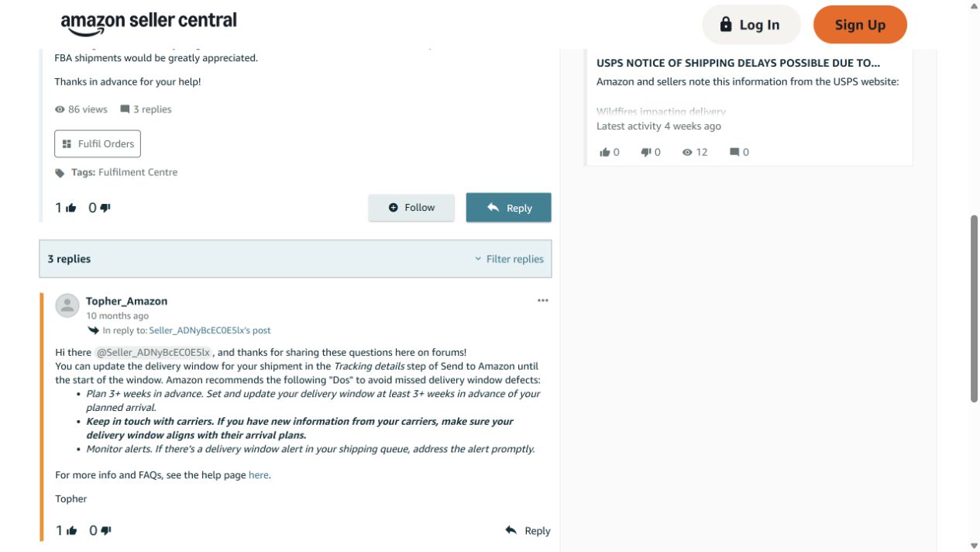Screen dimensions: 980x552
Task: Dislike Topher_Amazon's reply with thumbs down
Action: click(105, 531)
